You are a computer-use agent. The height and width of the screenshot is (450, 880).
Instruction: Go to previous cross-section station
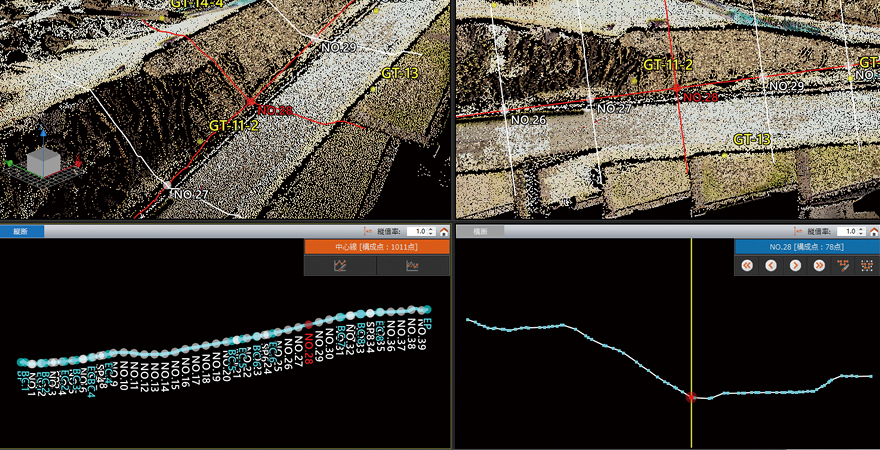click(x=771, y=265)
